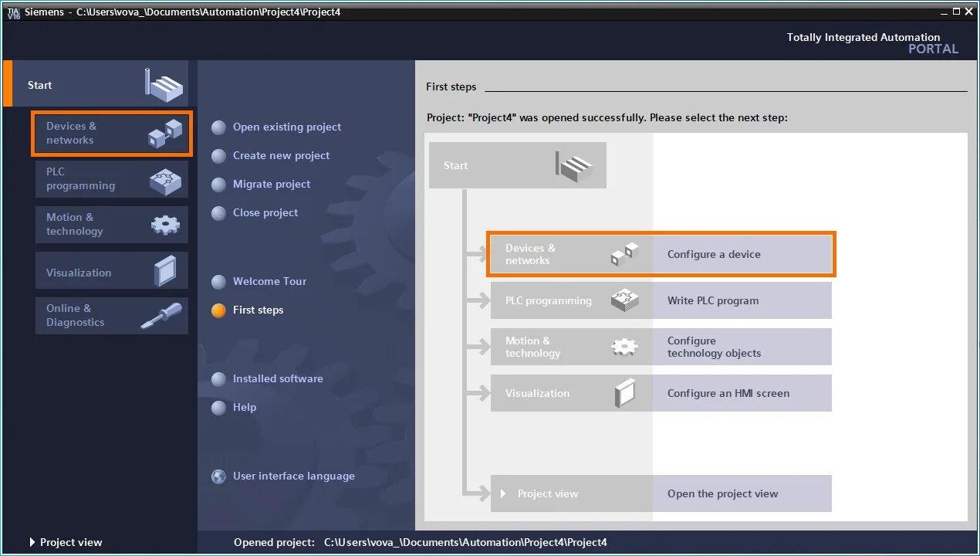
Task: Expand Project view arrow at bottom left
Action: (32, 542)
